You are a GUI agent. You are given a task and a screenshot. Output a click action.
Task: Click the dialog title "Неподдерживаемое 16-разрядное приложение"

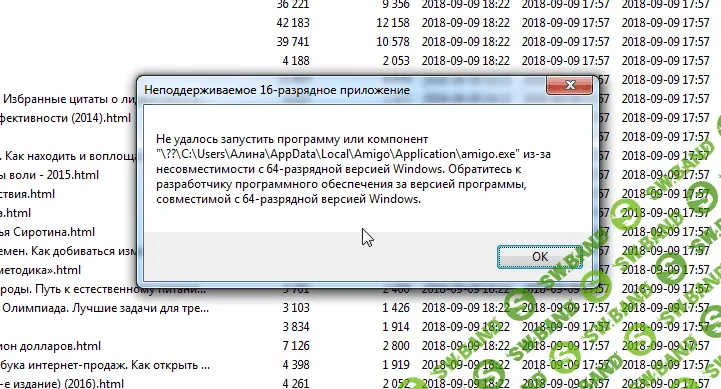[x=277, y=90]
